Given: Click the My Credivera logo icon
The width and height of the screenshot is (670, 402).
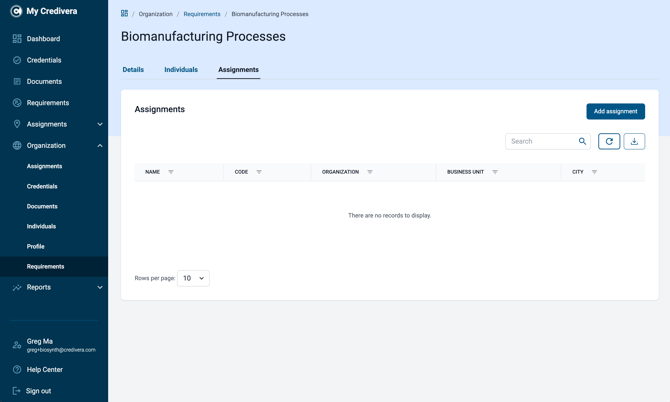Looking at the screenshot, I should [16, 11].
